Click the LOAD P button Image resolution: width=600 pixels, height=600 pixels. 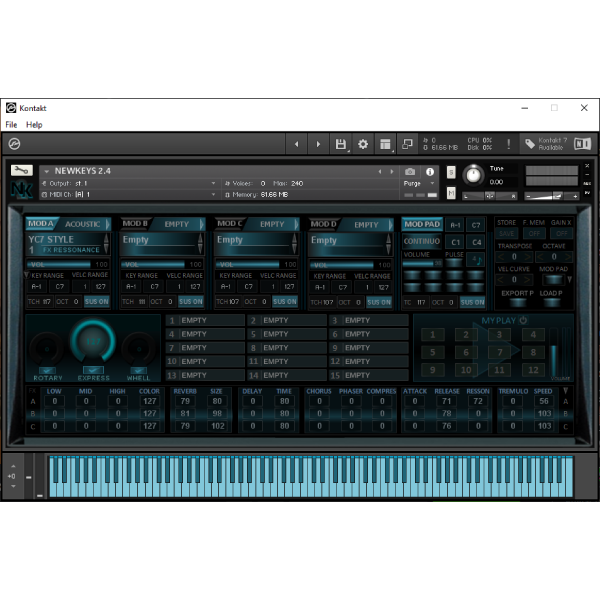pos(551,302)
